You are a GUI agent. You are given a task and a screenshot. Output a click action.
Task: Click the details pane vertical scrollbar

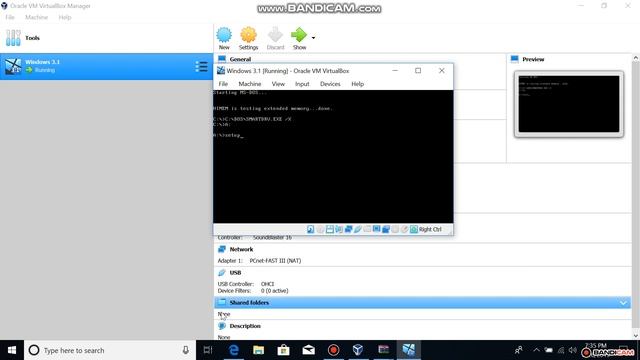pos(636,196)
